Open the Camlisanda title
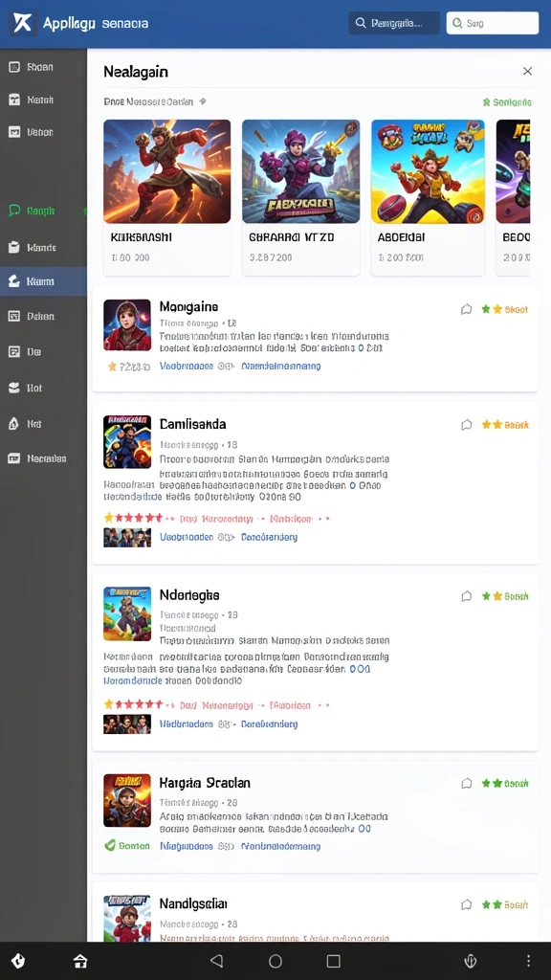The width and height of the screenshot is (551, 980). pyautogui.click(x=192, y=424)
